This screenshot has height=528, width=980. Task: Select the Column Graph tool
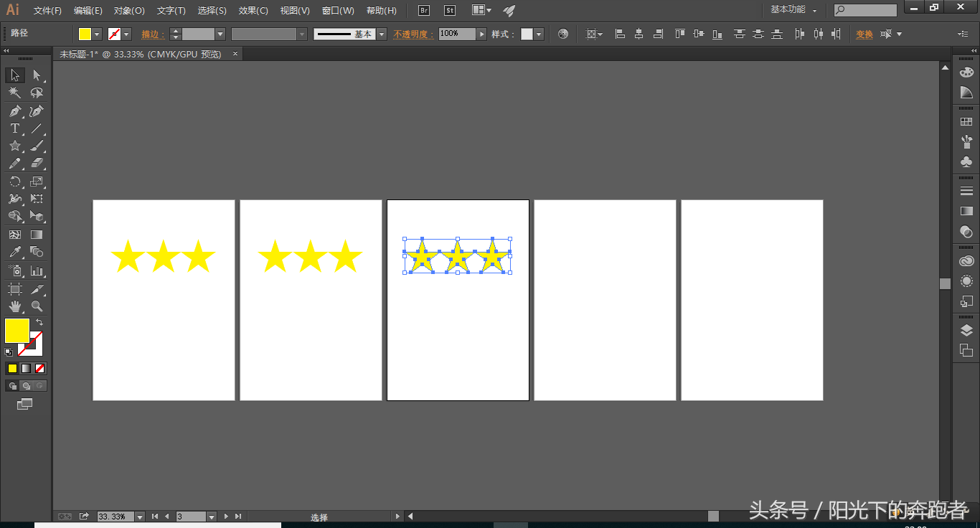tap(37, 270)
